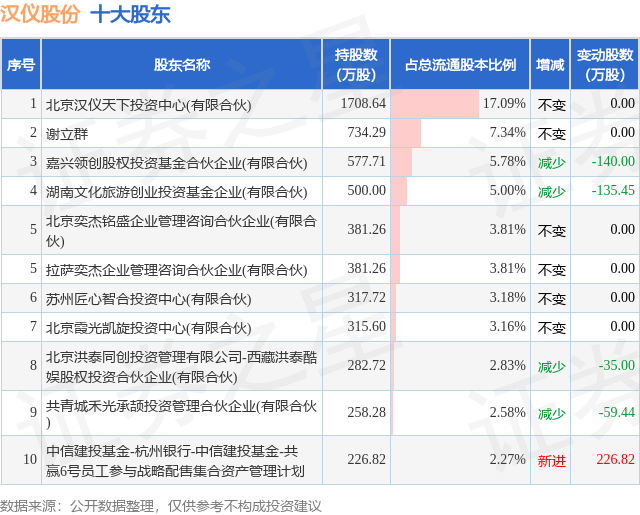
Task: Click change value -59.44
Action: click(x=616, y=412)
